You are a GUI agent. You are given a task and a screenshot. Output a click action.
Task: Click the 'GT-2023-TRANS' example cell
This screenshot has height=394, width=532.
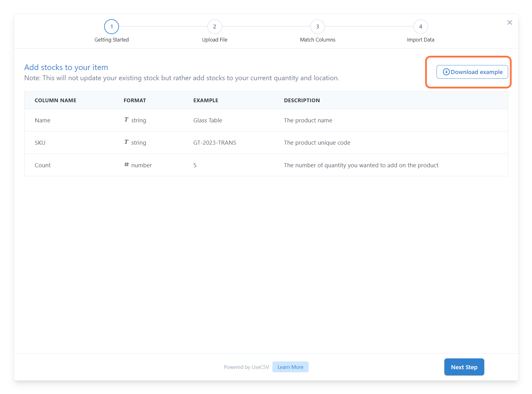(x=215, y=143)
